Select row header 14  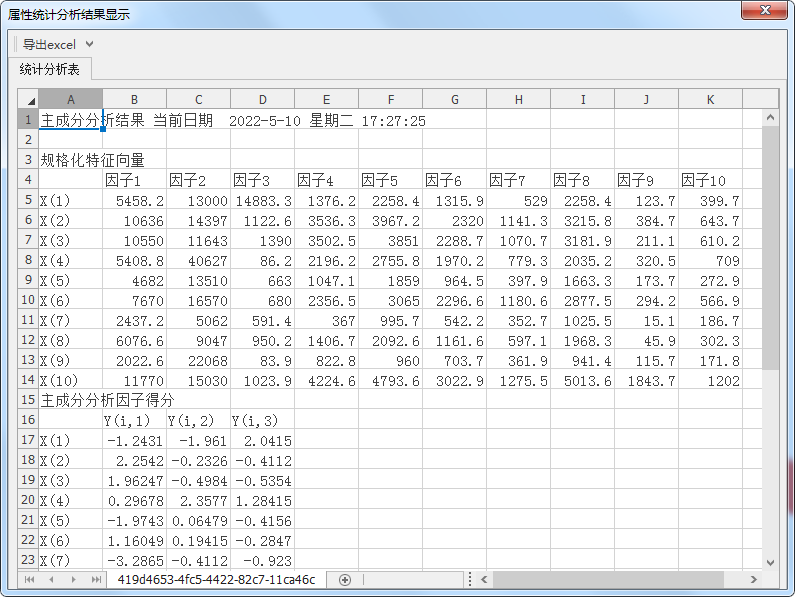pyautogui.click(x=28, y=380)
